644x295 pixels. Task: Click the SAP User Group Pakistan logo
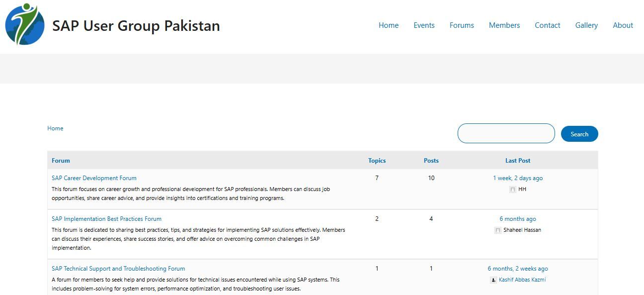[25, 25]
